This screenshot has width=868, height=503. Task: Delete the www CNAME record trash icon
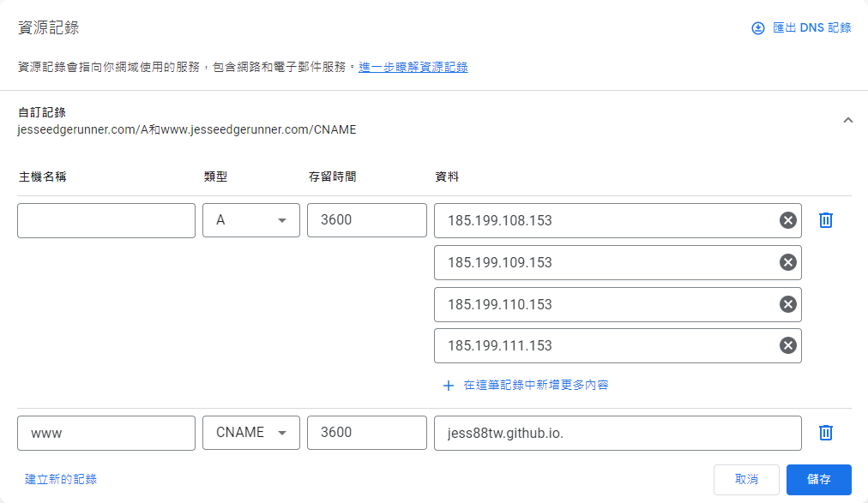pos(826,432)
